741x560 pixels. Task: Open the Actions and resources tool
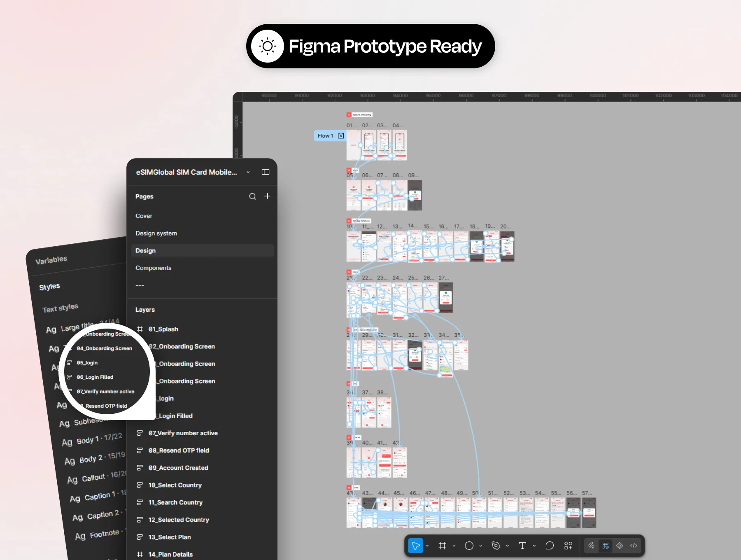(x=568, y=546)
